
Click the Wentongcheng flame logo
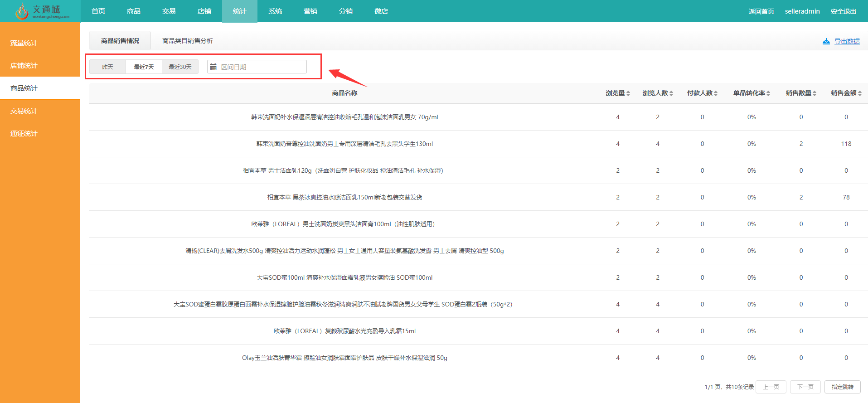22,11
